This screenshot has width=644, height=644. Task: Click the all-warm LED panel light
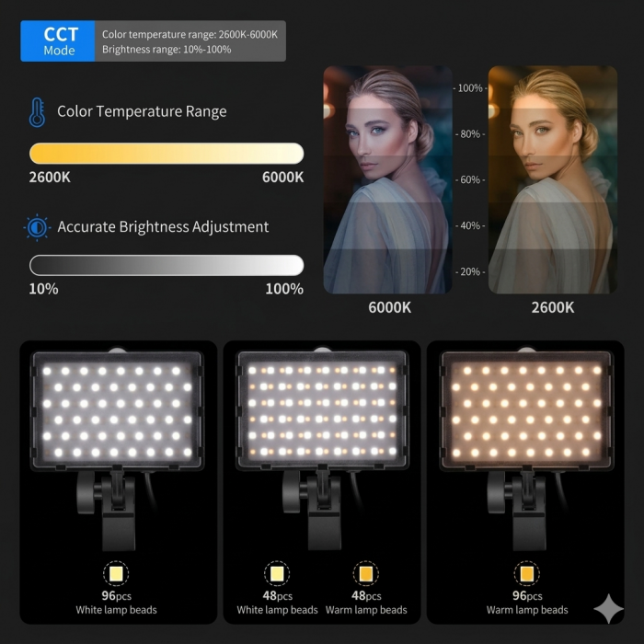click(527, 409)
